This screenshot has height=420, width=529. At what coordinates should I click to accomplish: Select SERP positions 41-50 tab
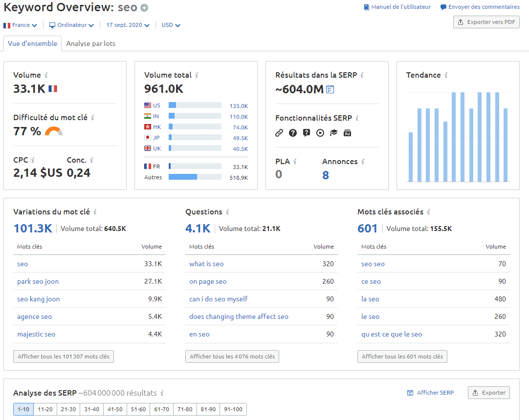(x=115, y=409)
